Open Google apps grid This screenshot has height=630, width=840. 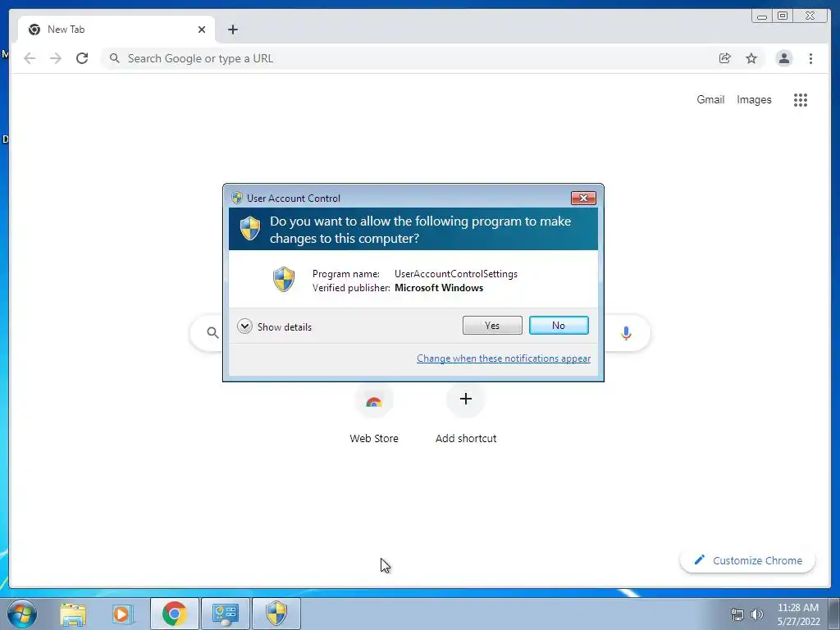pyautogui.click(x=801, y=99)
